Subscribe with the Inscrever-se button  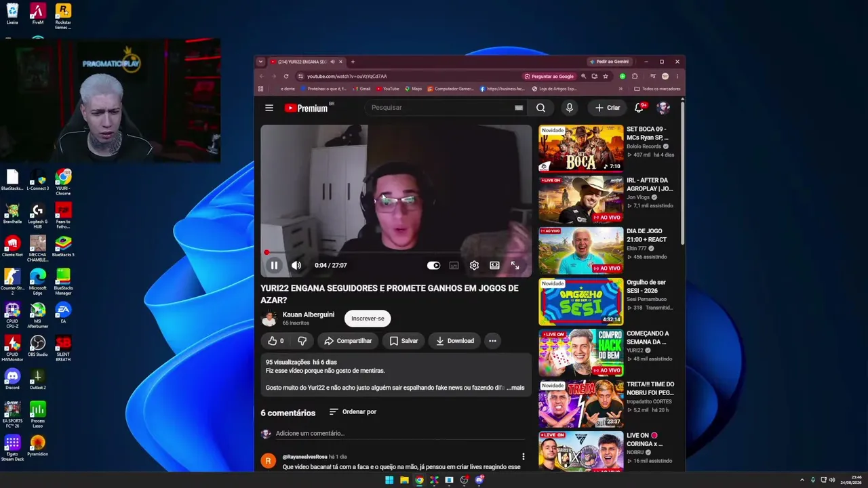pos(368,319)
